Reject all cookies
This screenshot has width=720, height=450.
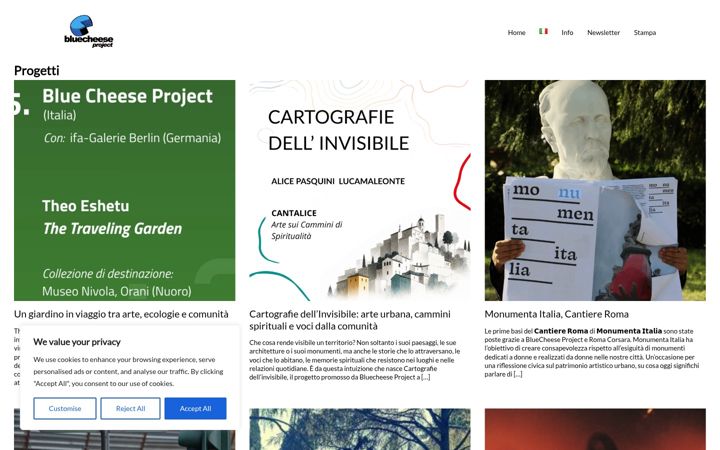click(x=130, y=408)
